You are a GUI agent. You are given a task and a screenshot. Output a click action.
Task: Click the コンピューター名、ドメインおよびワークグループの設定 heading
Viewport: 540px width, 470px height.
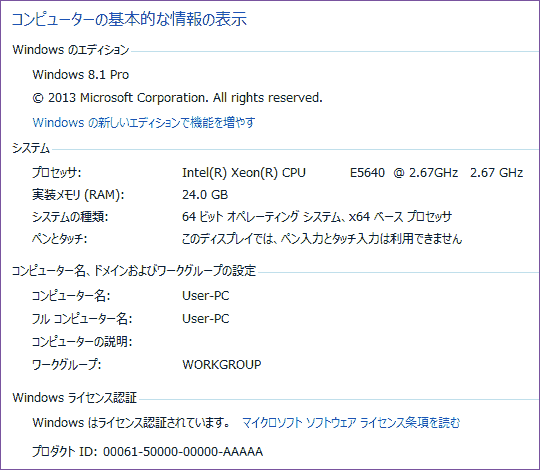click(x=134, y=271)
